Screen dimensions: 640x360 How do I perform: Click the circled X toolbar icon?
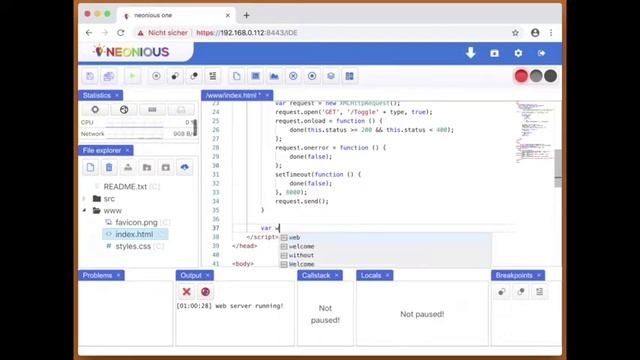[293, 76]
